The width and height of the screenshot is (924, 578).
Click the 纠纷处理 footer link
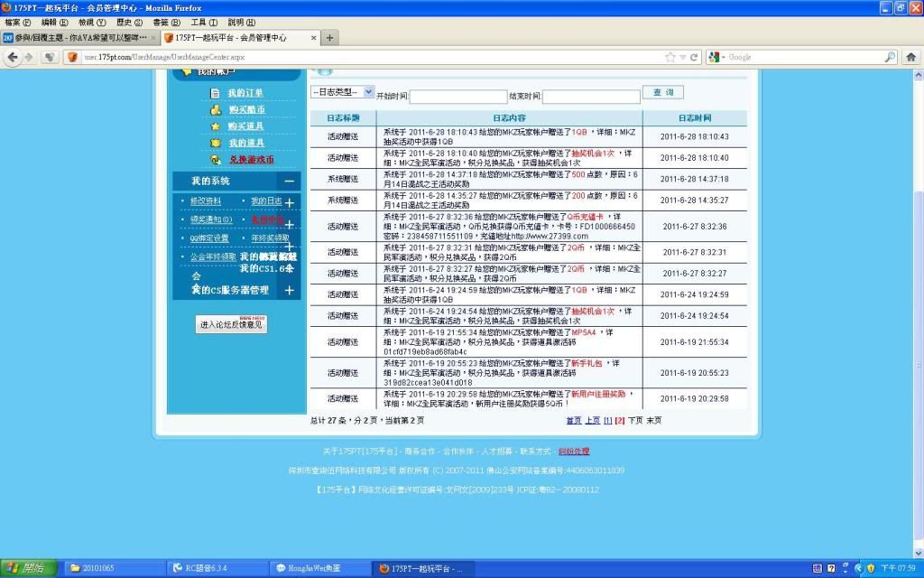[574, 452]
